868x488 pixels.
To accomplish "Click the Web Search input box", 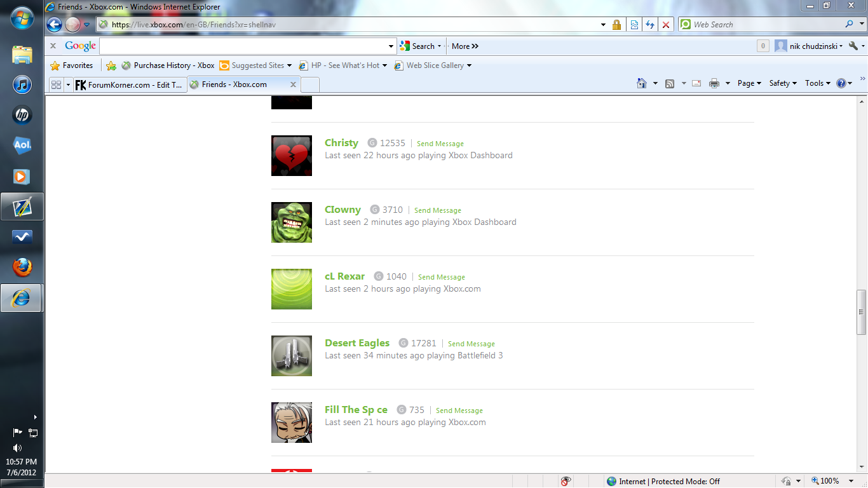I will (x=768, y=25).
